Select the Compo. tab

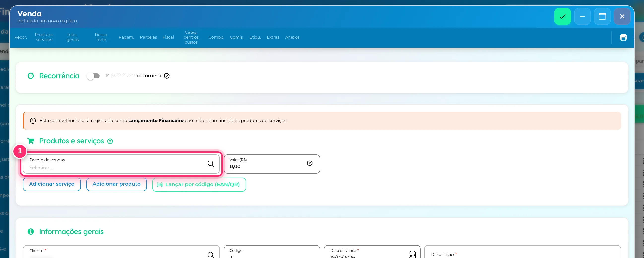coord(216,37)
